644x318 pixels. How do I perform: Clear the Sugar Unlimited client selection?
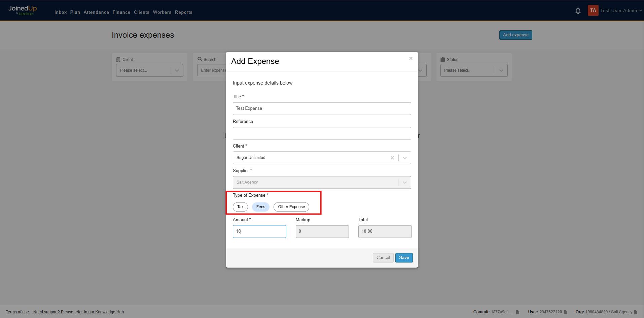click(392, 158)
